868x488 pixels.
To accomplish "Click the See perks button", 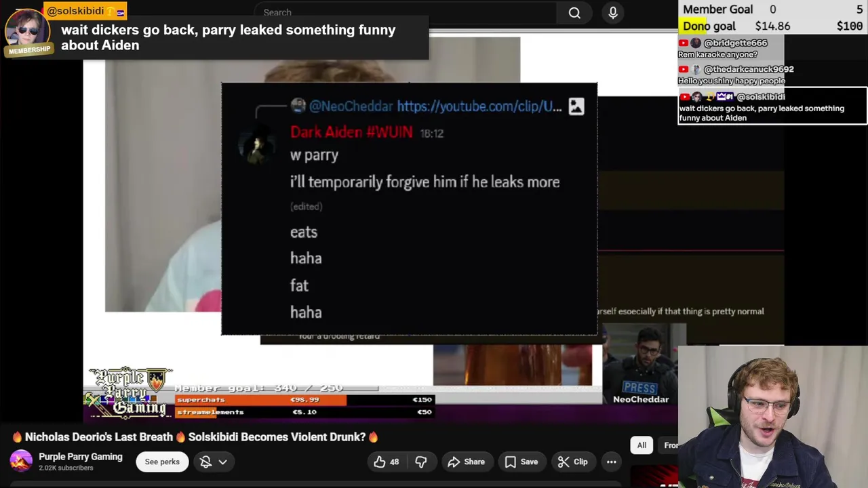I will (x=162, y=462).
